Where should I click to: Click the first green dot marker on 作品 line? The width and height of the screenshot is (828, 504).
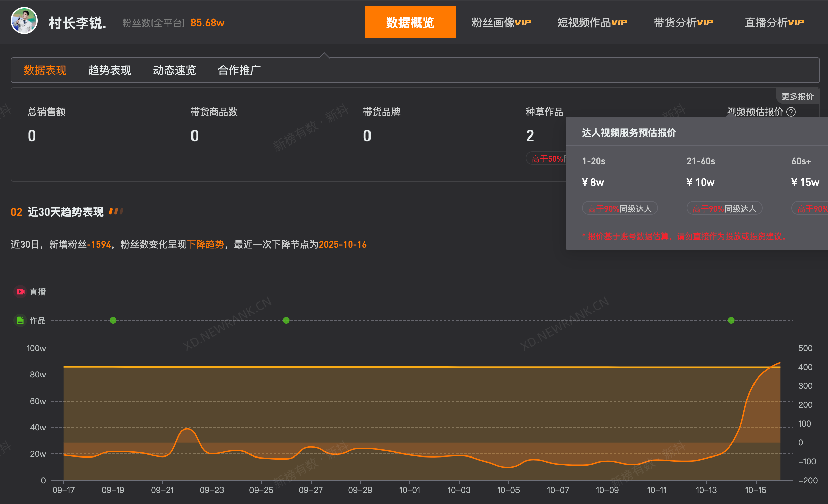(113, 320)
